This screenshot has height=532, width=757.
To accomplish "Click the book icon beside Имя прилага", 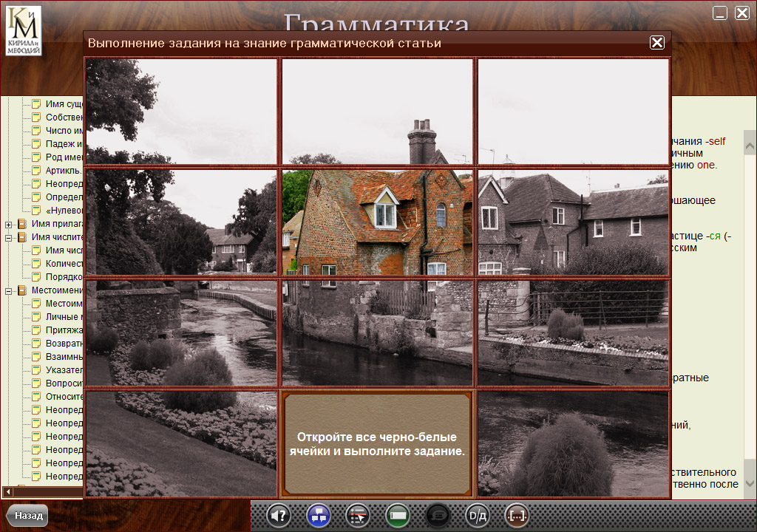I will [22, 224].
